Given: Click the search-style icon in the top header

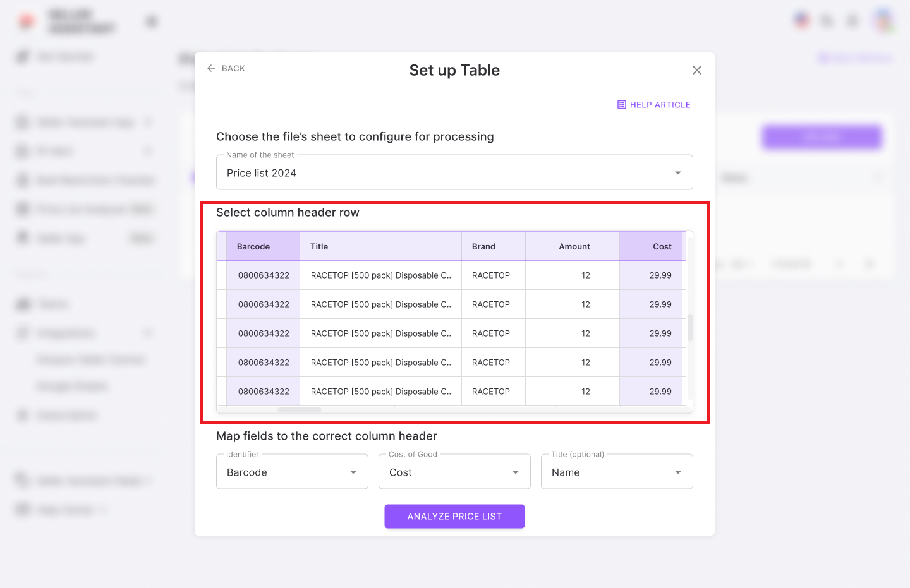Looking at the screenshot, I should click(827, 20).
